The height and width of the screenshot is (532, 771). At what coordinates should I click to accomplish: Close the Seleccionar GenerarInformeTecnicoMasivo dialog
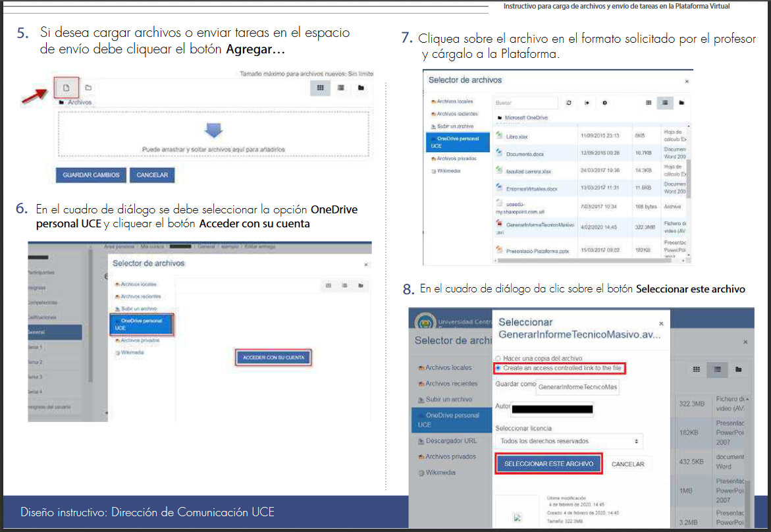661,323
